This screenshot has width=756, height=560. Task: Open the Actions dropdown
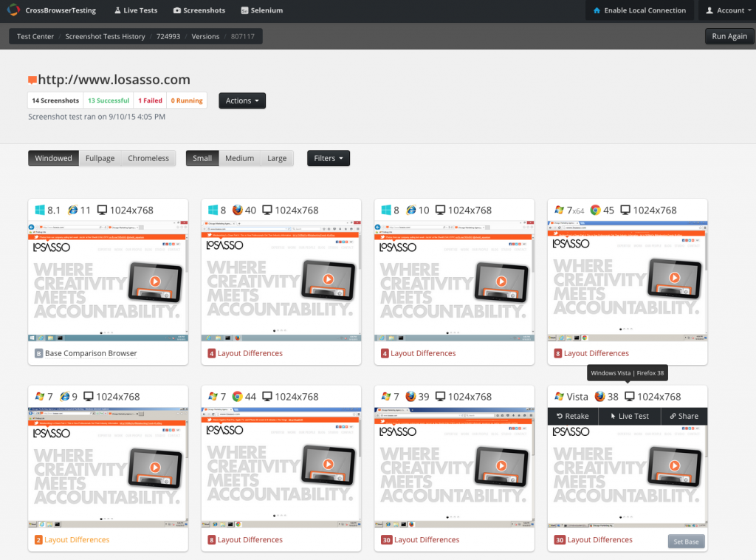click(x=242, y=100)
